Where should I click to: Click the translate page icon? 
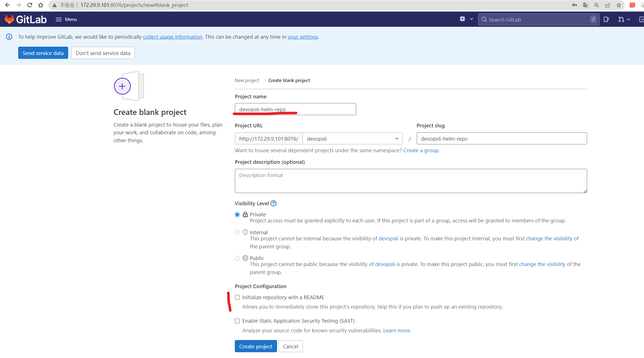coord(586,5)
